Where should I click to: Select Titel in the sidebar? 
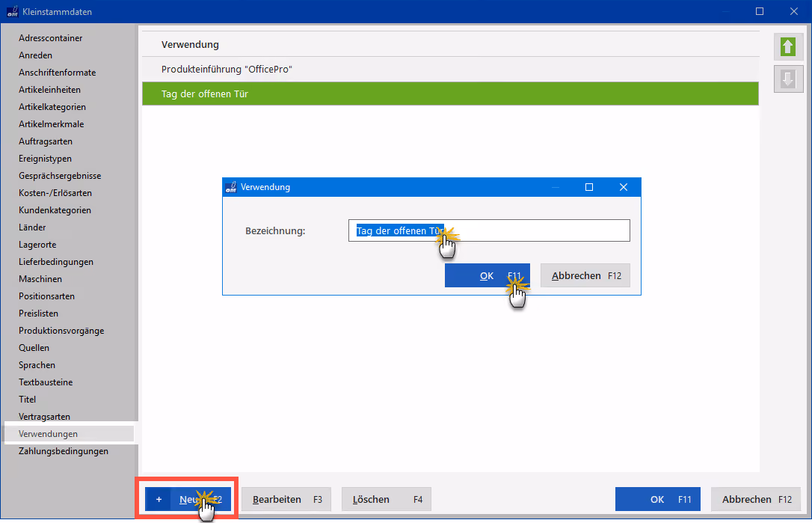[x=28, y=399]
